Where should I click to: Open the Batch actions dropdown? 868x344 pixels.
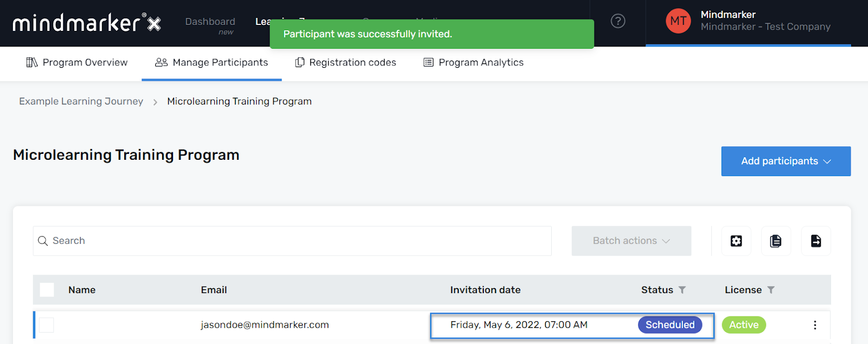[x=631, y=241]
